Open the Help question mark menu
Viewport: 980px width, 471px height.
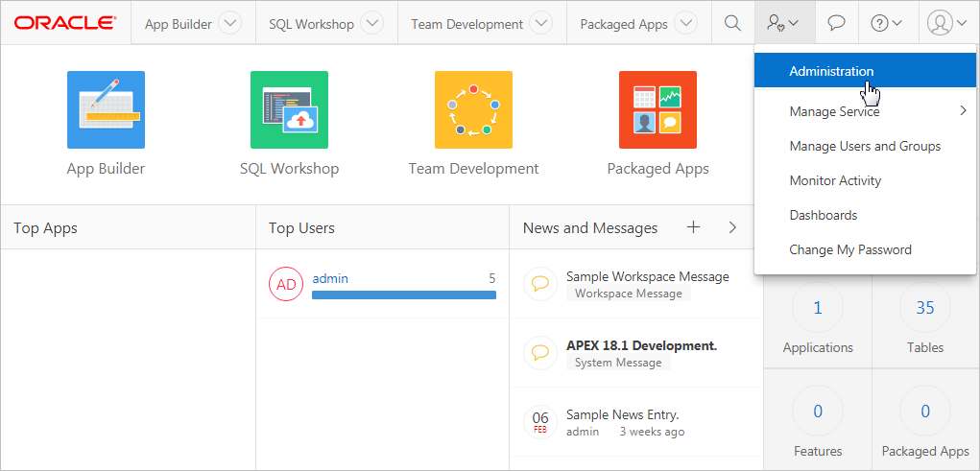point(886,24)
